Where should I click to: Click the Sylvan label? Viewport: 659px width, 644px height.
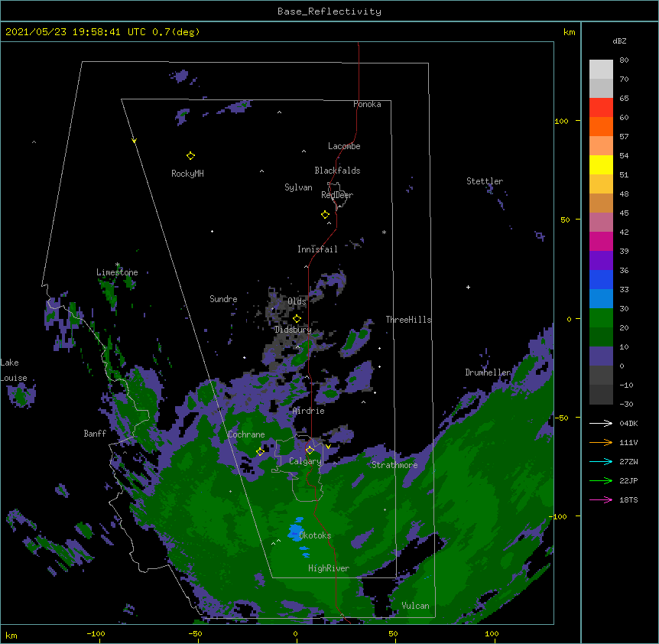click(298, 187)
